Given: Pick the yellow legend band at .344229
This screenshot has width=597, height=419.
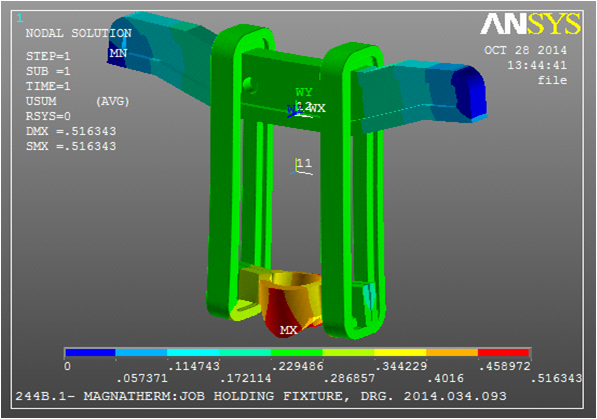Looking at the screenshot, I should [x=400, y=353].
